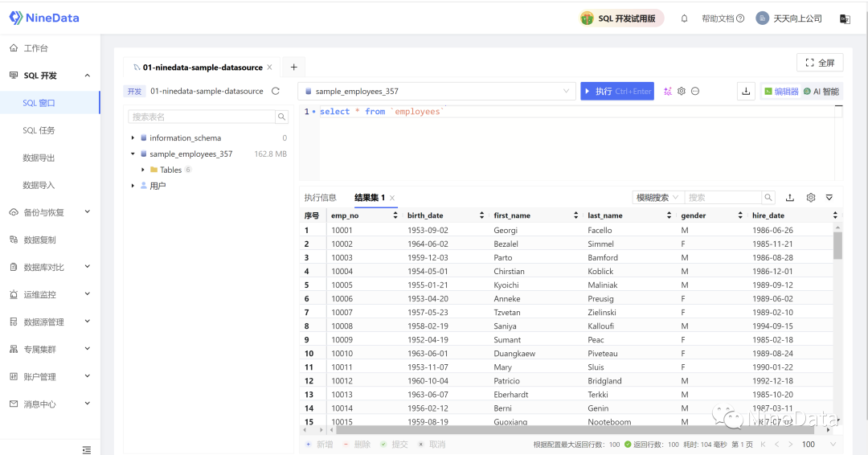The image size is (868, 455).
Task: Switch to AI 智能 mode
Action: pyautogui.click(x=821, y=92)
